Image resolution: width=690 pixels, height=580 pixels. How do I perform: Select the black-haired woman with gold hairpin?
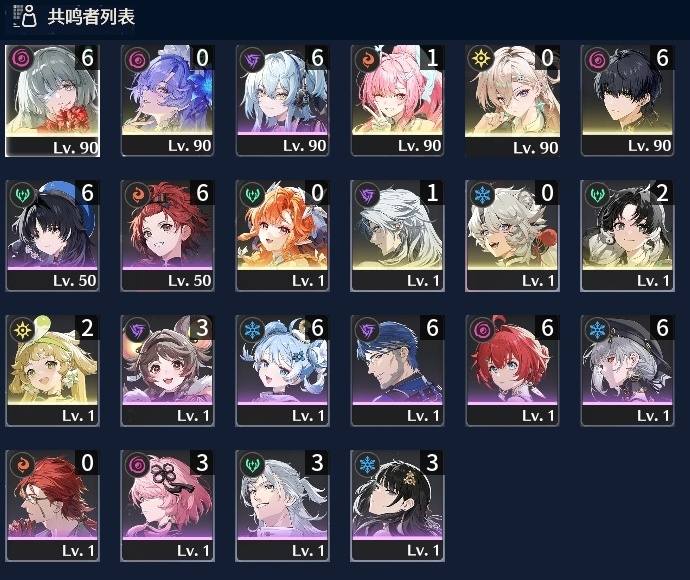(x=397, y=506)
